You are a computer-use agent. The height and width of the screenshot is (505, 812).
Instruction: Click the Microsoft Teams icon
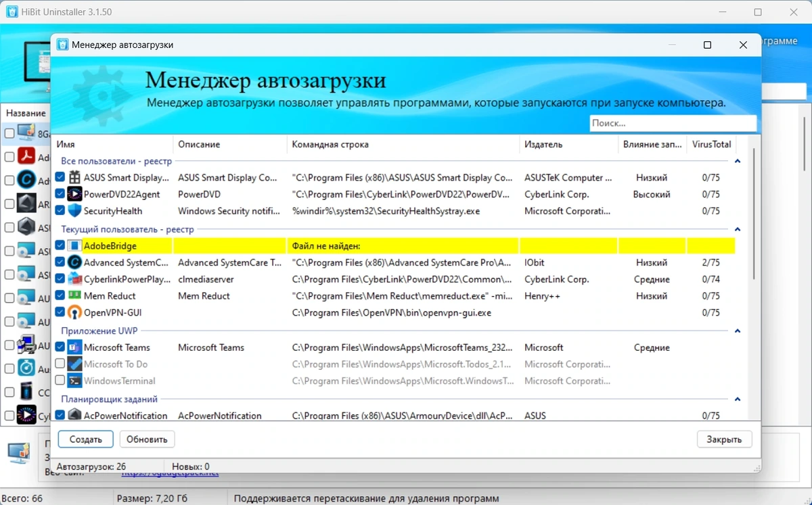tap(74, 347)
